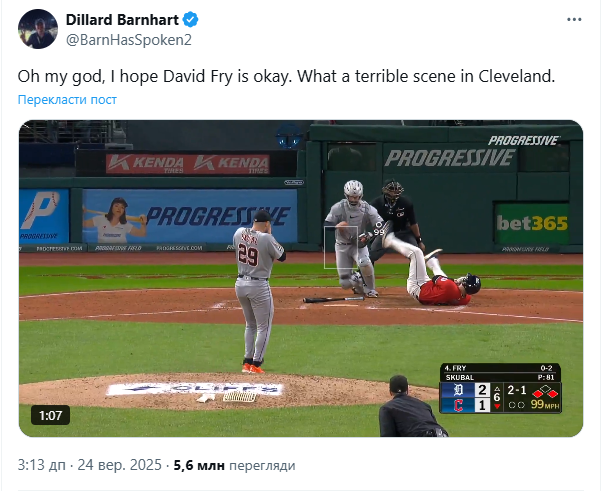Click the 1:07 video duration badge
Viewport: 602px width, 491px height.
[51, 414]
